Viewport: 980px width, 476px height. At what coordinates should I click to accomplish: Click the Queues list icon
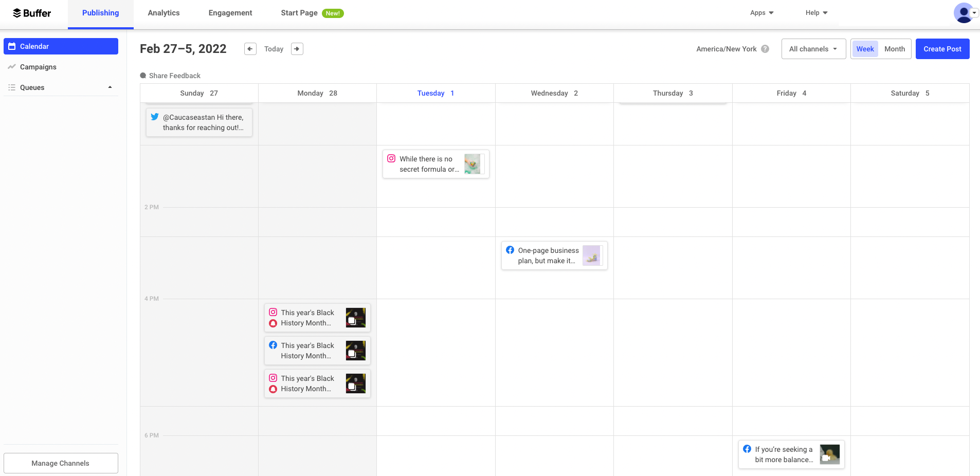(x=12, y=87)
